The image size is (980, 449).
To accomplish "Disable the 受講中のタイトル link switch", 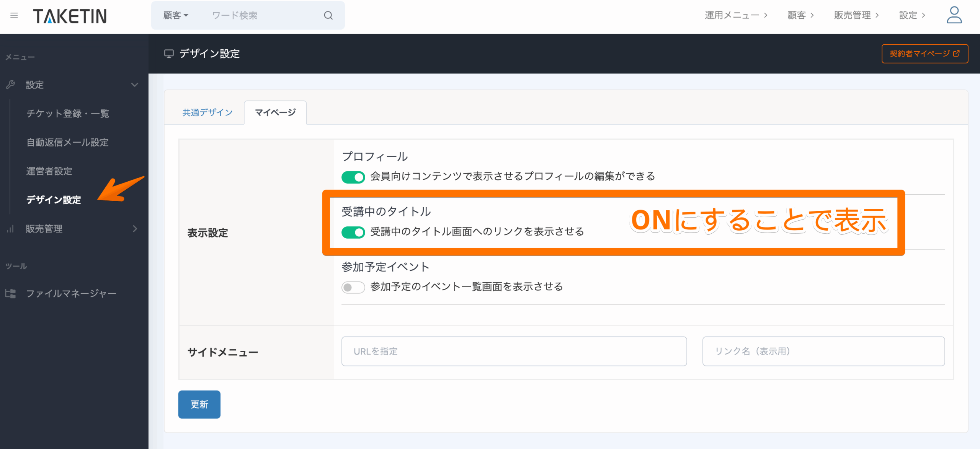I will [x=353, y=232].
